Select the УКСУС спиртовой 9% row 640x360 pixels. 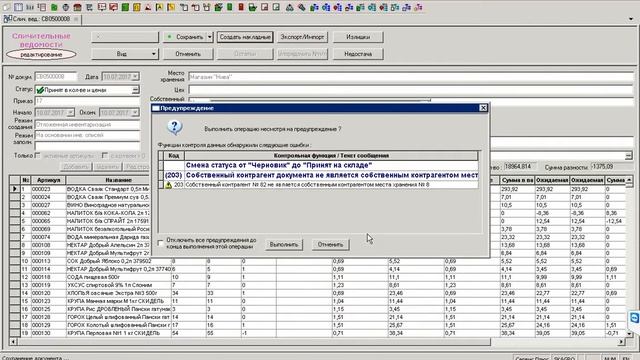point(318,285)
